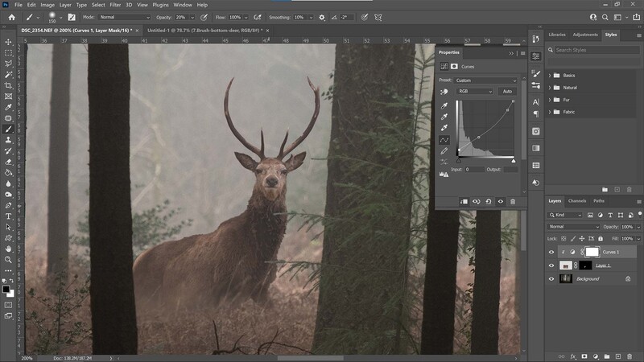Delete the Curves adjustment via trash icon
Viewport: 644px width, 362px height.
click(x=513, y=202)
